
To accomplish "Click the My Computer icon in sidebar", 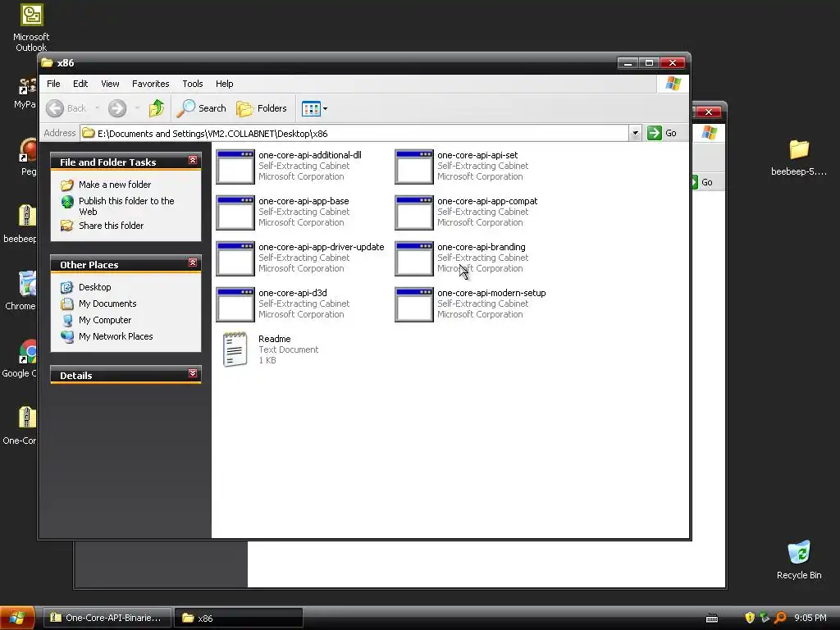I will click(67, 321).
